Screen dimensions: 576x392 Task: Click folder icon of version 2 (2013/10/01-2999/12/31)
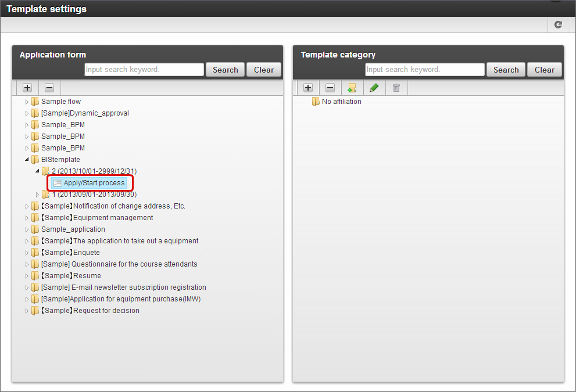[x=45, y=171]
